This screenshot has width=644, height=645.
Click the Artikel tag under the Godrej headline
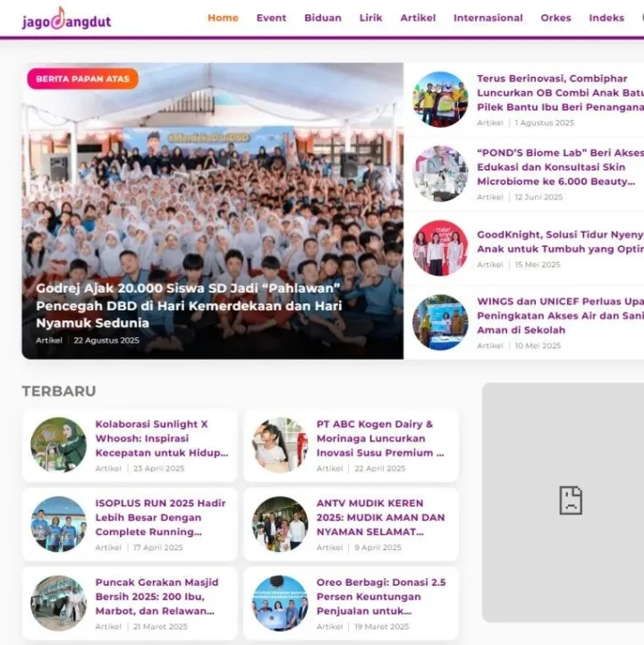click(x=49, y=340)
